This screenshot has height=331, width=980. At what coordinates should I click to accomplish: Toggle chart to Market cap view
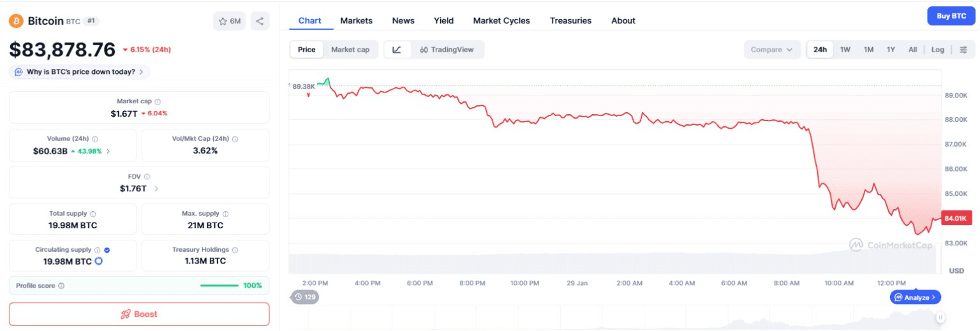coord(350,50)
